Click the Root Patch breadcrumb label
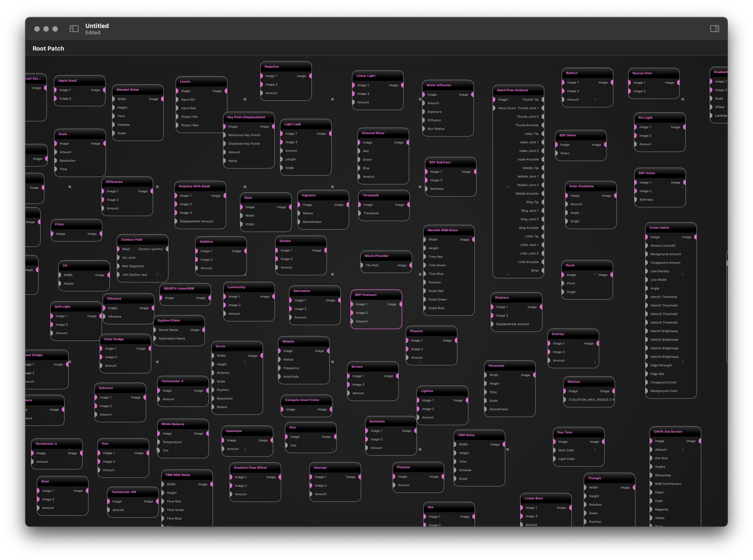Screen dimensions: 753x560 click(x=49, y=49)
